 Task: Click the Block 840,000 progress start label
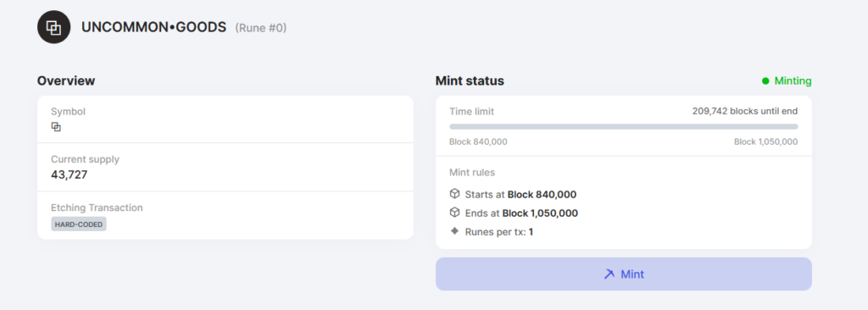pos(478,141)
